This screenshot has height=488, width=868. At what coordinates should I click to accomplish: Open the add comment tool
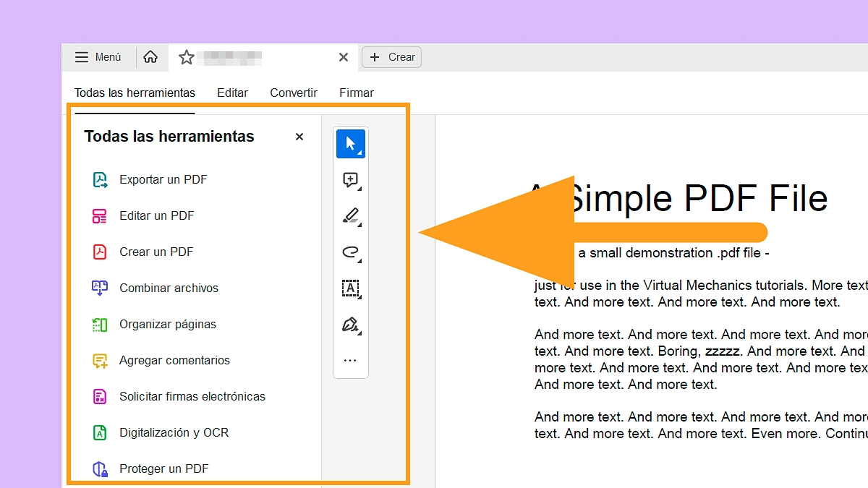coord(350,179)
